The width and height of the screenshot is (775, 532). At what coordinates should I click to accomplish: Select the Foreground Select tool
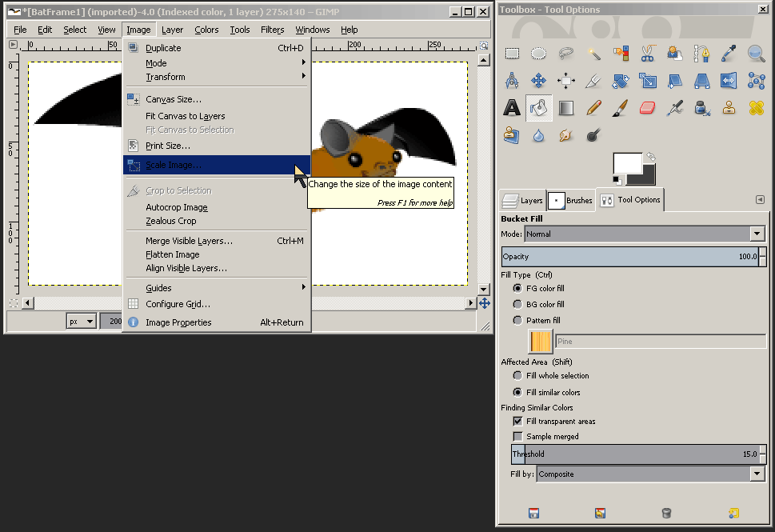point(675,54)
